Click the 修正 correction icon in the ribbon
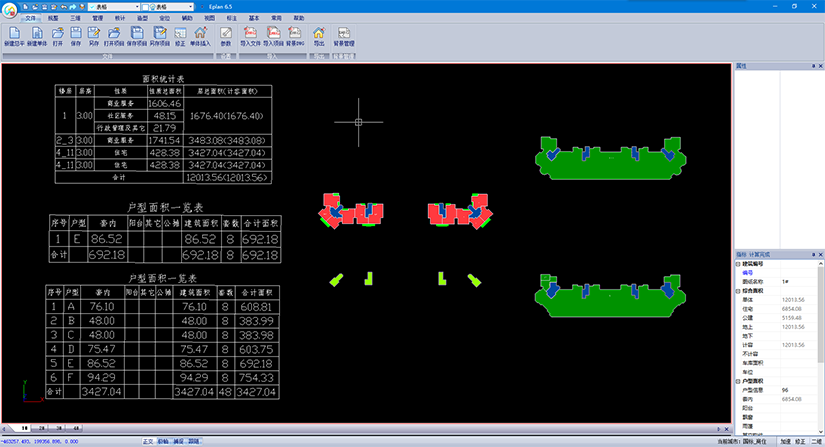This screenshot has height=447, width=825. pyautogui.click(x=180, y=37)
